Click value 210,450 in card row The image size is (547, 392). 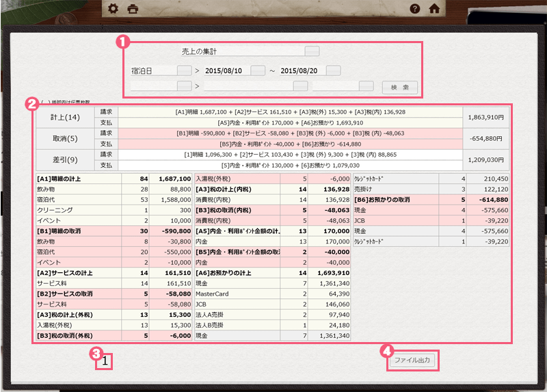pyautogui.click(x=496, y=179)
